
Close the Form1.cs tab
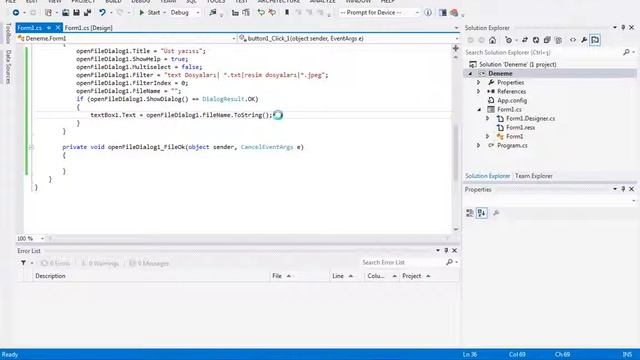click(x=58, y=28)
